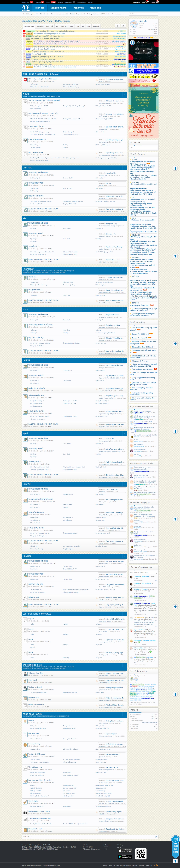Screen dimensions: 180x868
Task: Click the Tìm kiếm search field
Action: coord(143,14)
